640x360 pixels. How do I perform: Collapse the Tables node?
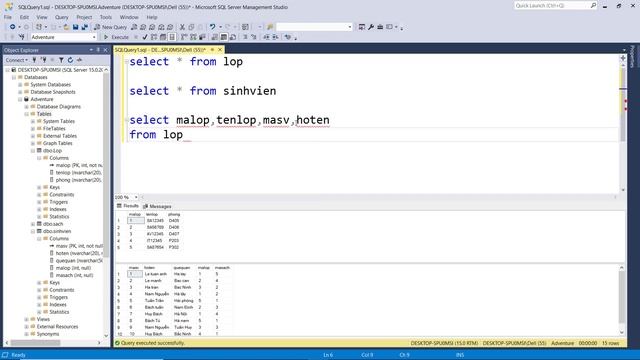(x=27, y=114)
